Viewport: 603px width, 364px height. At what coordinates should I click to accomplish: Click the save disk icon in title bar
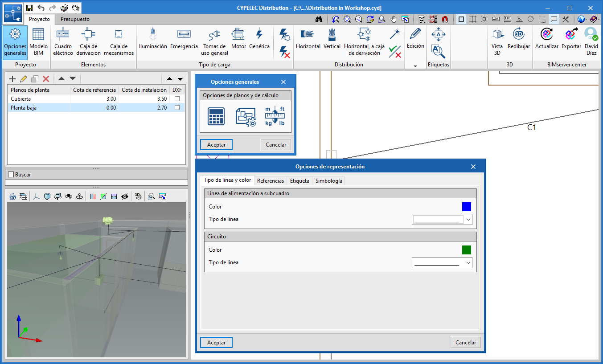click(29, 8)
